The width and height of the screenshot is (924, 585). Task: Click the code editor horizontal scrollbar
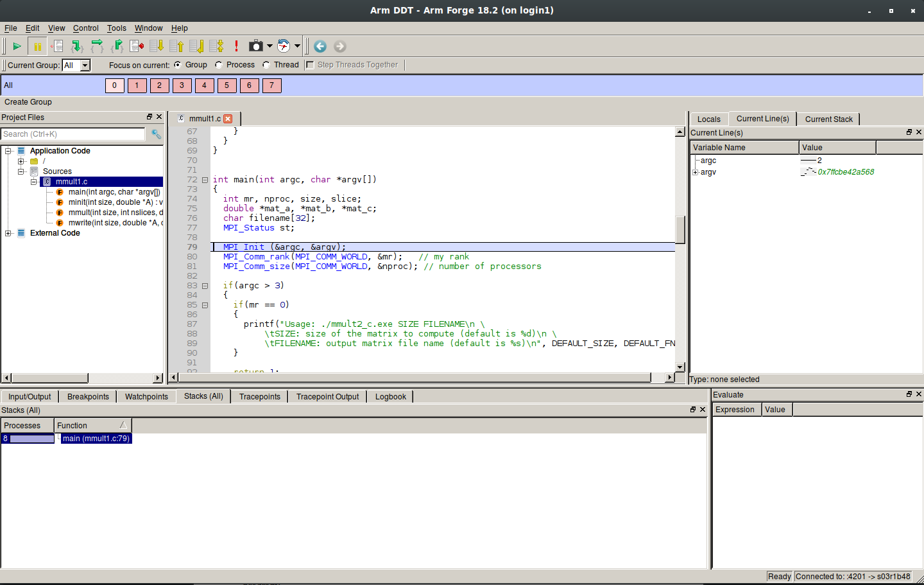(x=421, y=378)
